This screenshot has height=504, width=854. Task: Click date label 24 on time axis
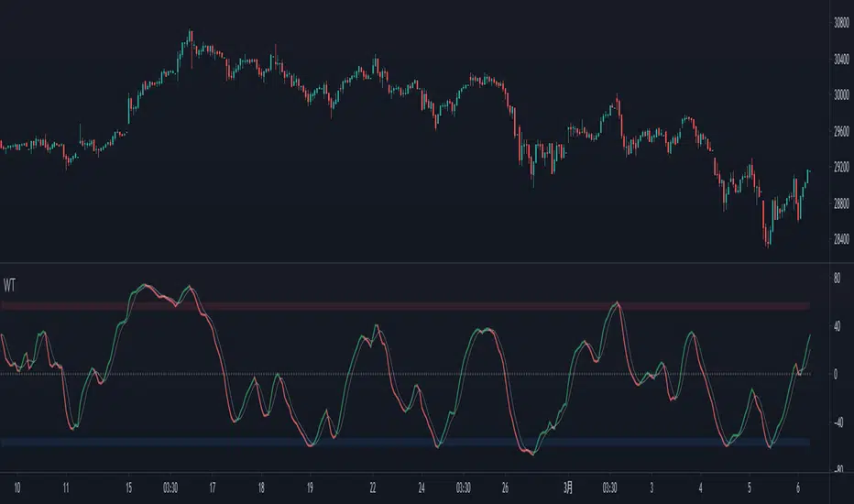tap(422, 488)
